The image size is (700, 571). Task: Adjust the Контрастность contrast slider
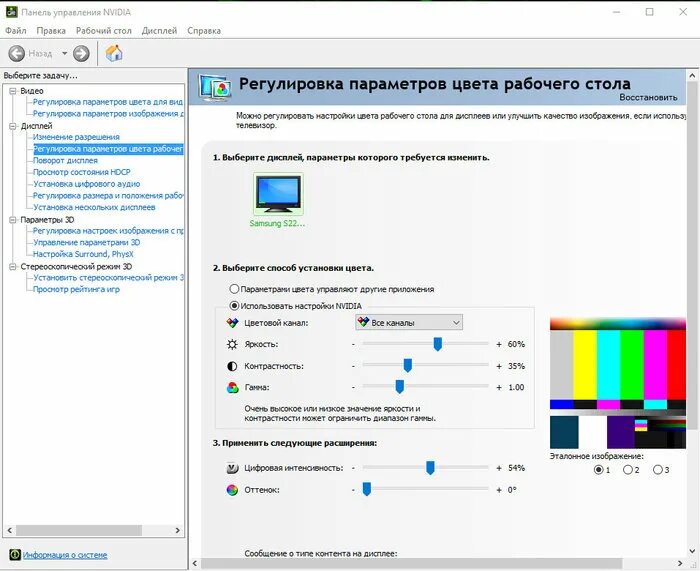tap(408, 365)
